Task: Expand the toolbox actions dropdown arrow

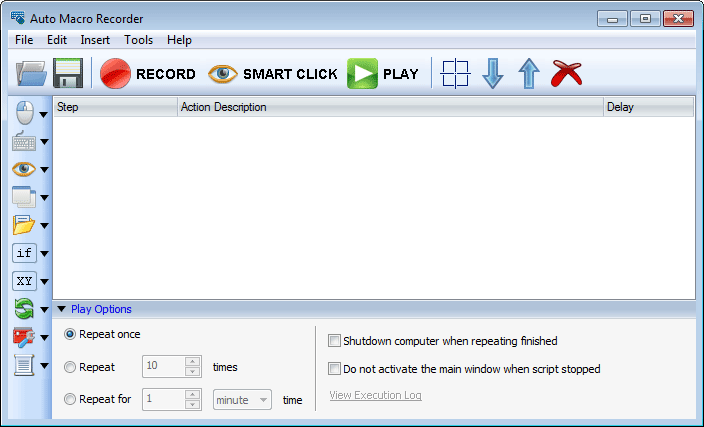Action: click(44, 338)
